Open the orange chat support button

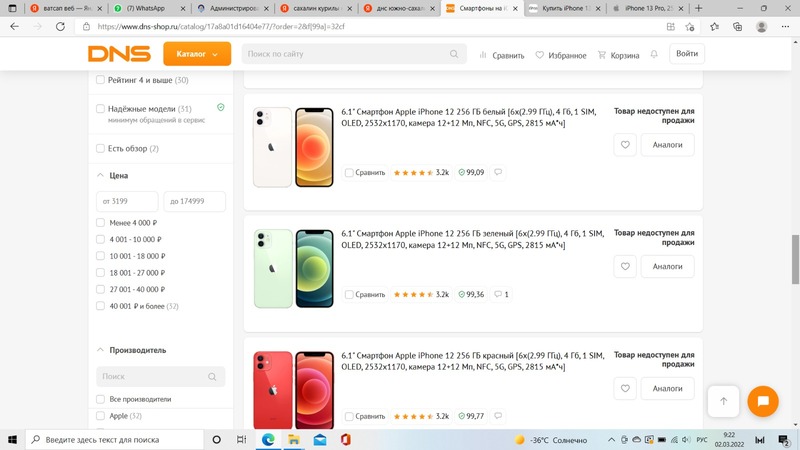tap(763, 402)
